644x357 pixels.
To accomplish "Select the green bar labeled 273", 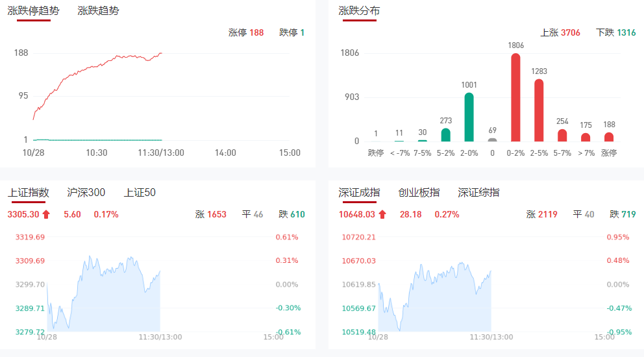I will pyautogui.click(x=445, y=134).
